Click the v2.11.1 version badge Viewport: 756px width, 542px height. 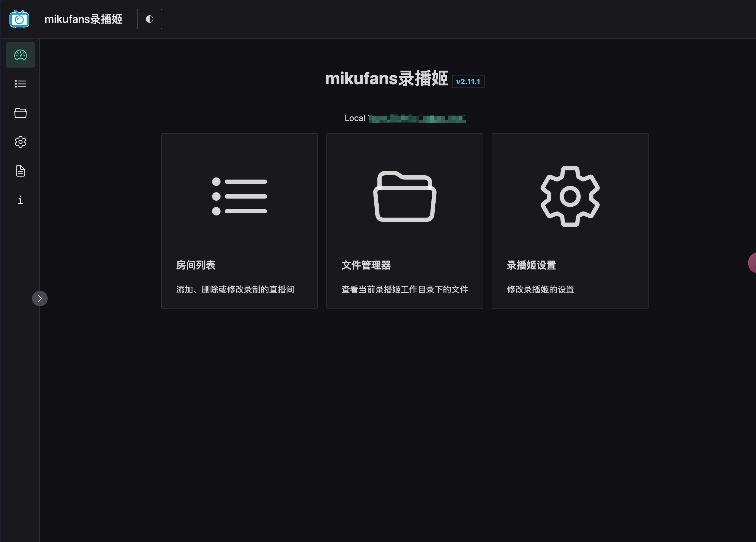click(468, 82)
